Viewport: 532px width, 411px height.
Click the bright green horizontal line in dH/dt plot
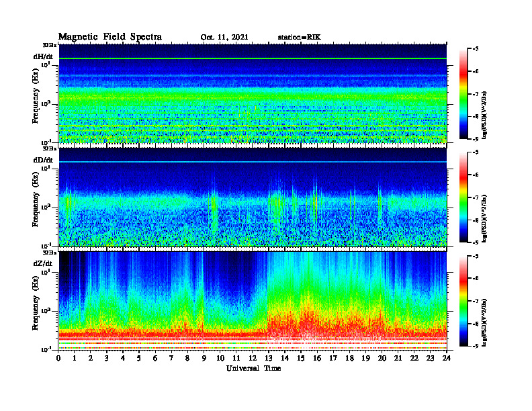253,58
